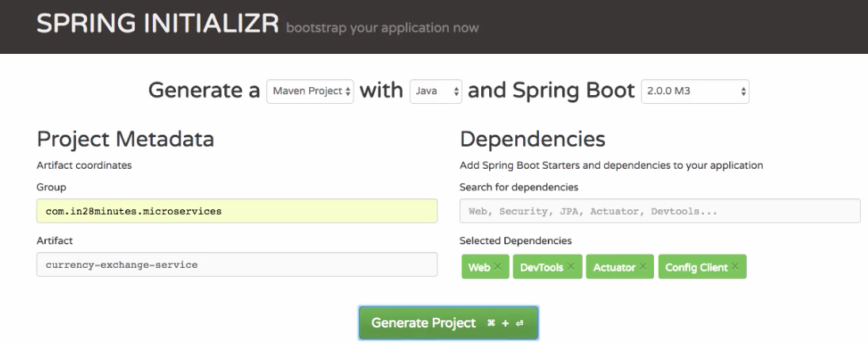
Task: Remove the DevTools dependency with its X
Action: [x=571, y=266]
